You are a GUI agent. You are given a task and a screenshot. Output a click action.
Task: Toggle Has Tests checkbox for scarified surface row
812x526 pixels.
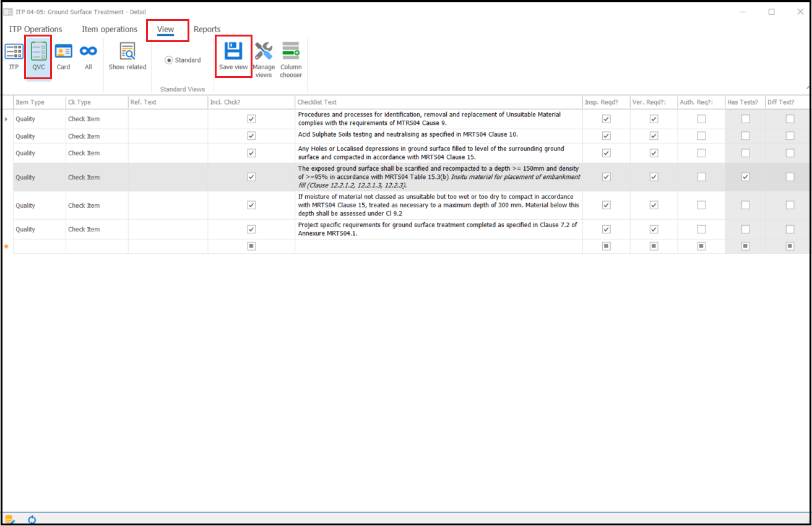(x=745, y=177)
